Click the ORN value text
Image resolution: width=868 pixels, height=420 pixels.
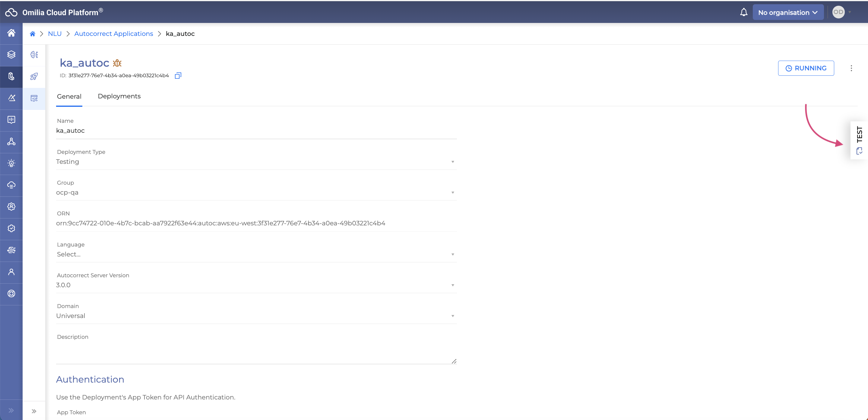(220, 223)
